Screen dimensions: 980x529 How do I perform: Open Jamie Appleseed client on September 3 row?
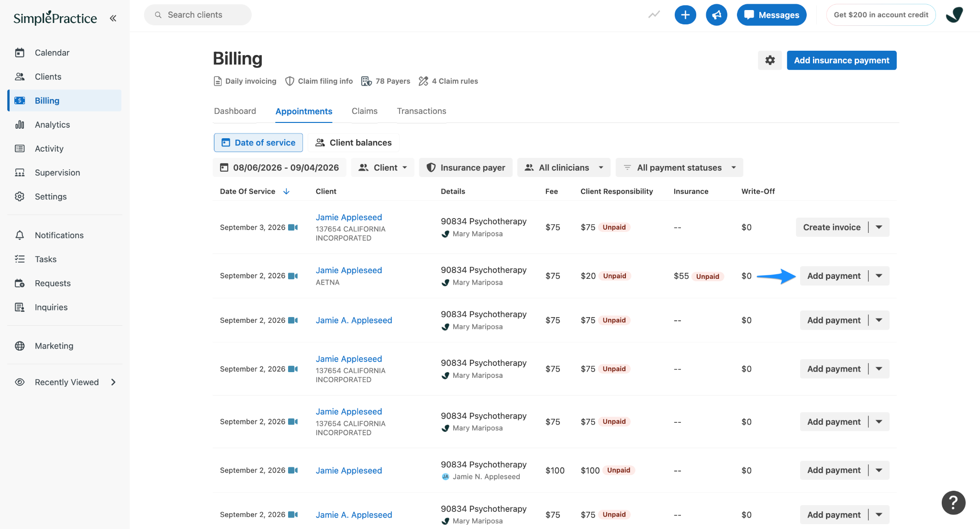(349, 217)
